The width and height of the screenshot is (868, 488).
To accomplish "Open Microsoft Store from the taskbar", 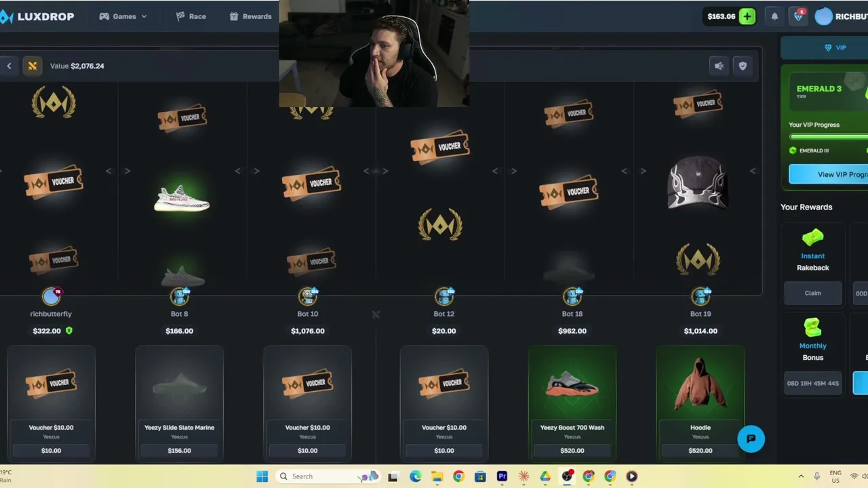I will (480, 476).
